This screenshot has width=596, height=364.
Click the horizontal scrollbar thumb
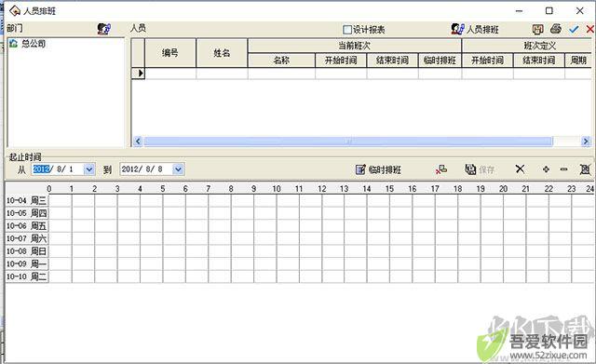[348, 142]
